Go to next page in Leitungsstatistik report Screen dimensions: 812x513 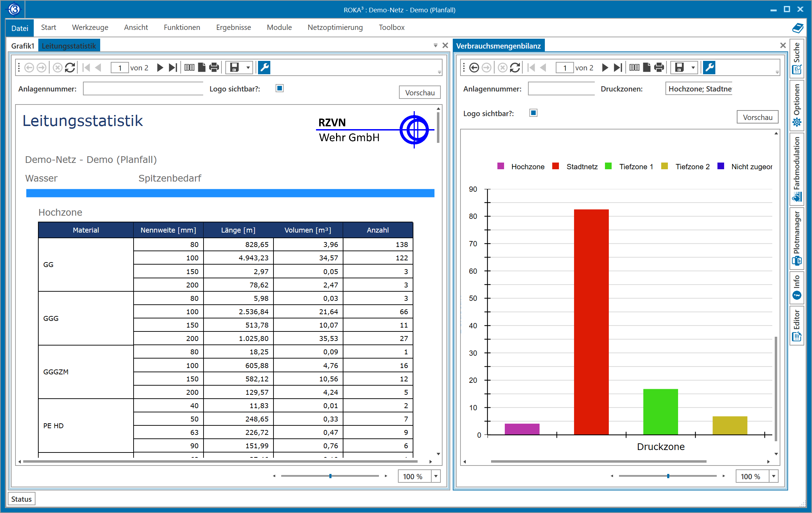[160, 68]
